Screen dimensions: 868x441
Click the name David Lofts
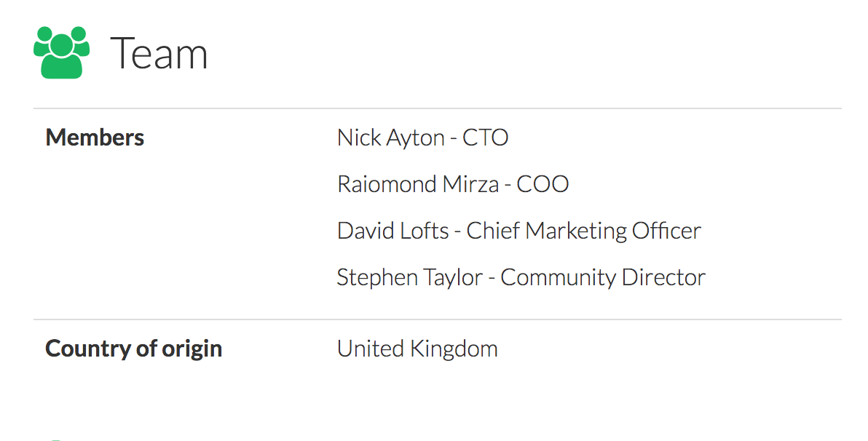coord(393,231)
